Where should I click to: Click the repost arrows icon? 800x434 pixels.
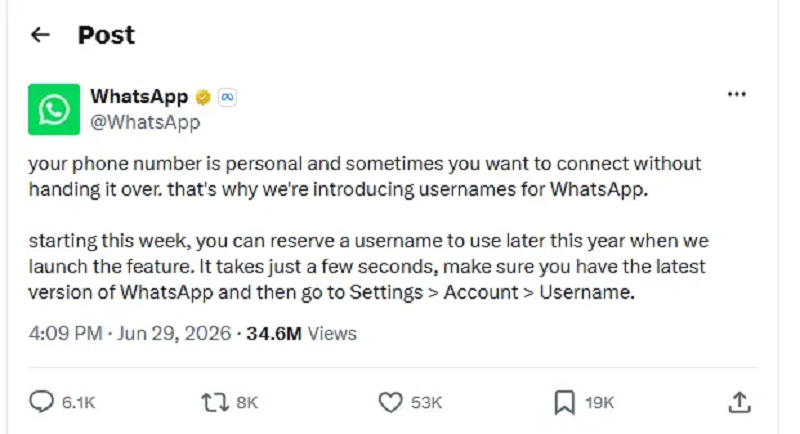(x=215, y=402)
